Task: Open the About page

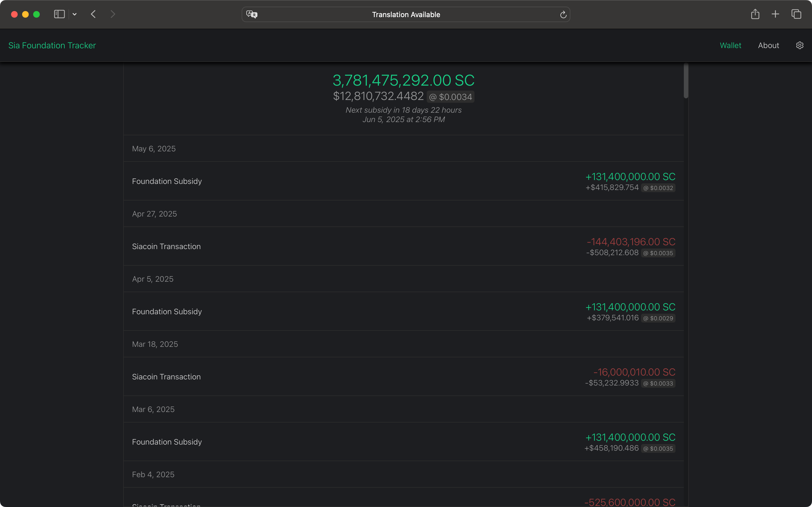Action: click(768, 45)
